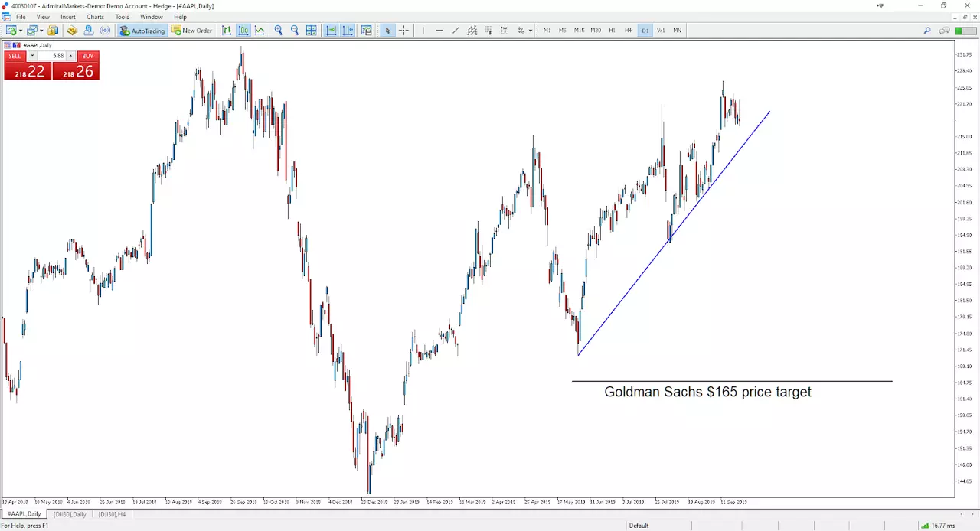
Task: Open the Charts menu
Action: pos(95,17)
